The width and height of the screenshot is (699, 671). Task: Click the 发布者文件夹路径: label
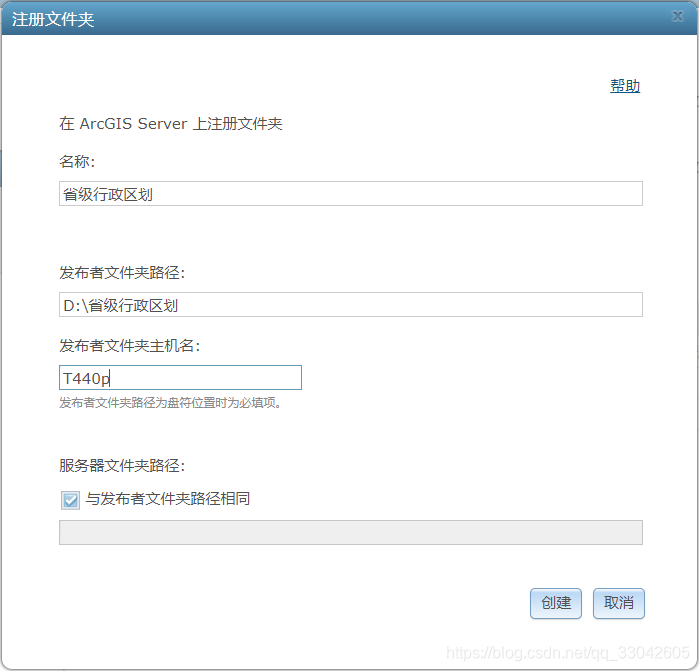[x=122, y=272]
